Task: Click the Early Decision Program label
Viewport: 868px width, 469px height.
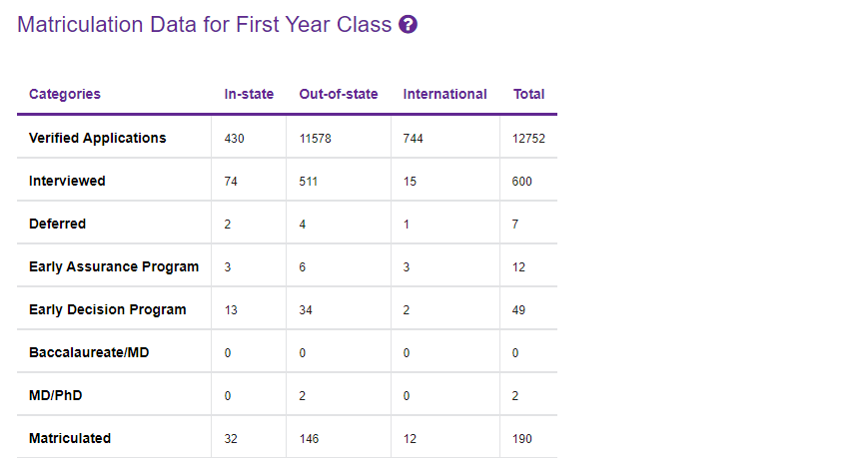Action: pos(108,309)
